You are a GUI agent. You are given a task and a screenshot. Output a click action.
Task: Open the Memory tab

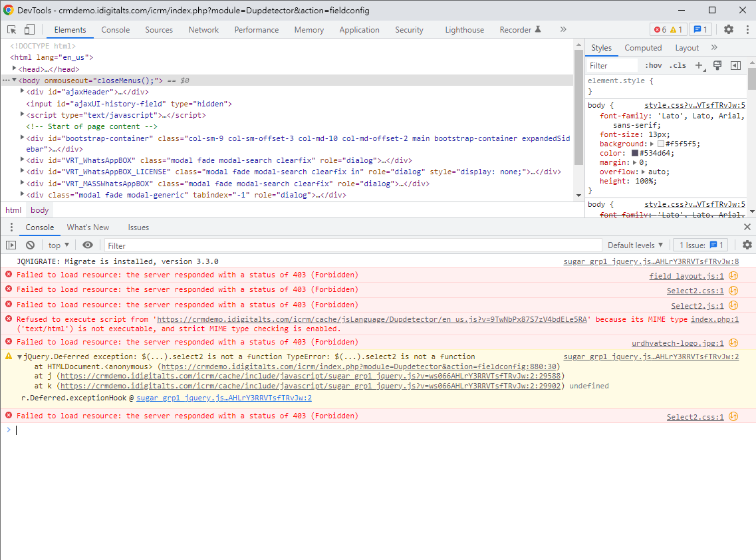[x=309, y=30]
